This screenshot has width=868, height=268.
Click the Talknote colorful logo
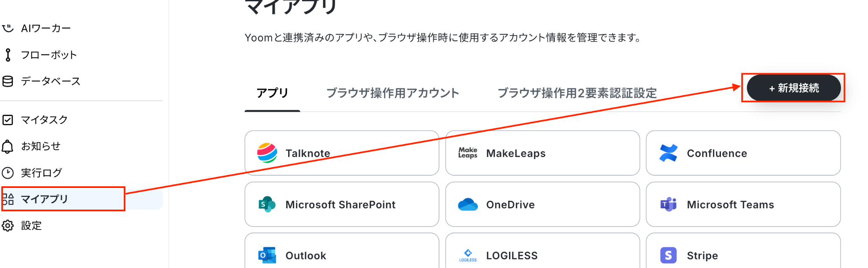[267, 153]
